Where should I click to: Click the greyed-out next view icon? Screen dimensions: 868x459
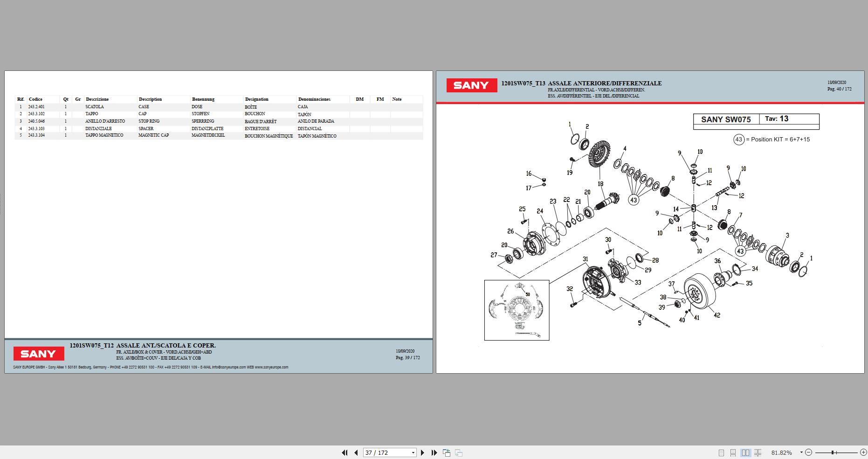coord(459,452)
